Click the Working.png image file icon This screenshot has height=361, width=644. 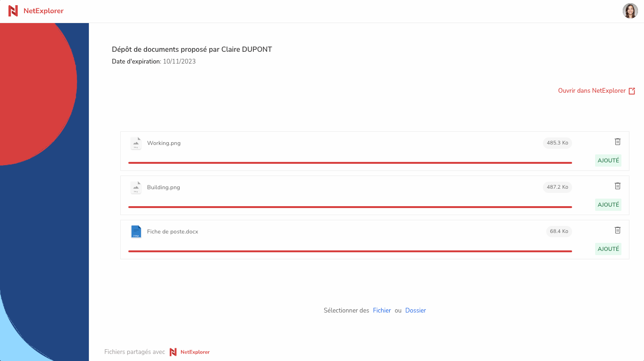(136, 144)
